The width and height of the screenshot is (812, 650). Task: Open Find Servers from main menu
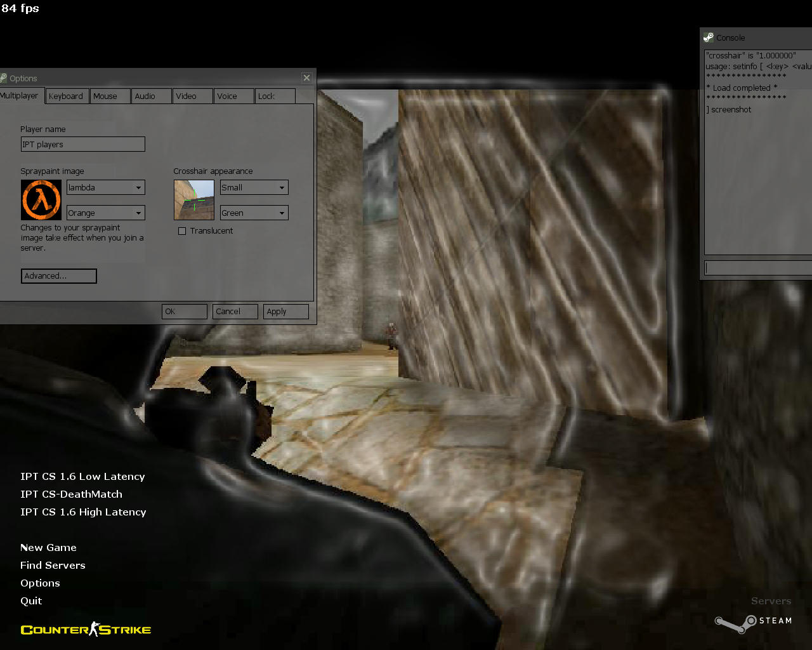point(53,566)
